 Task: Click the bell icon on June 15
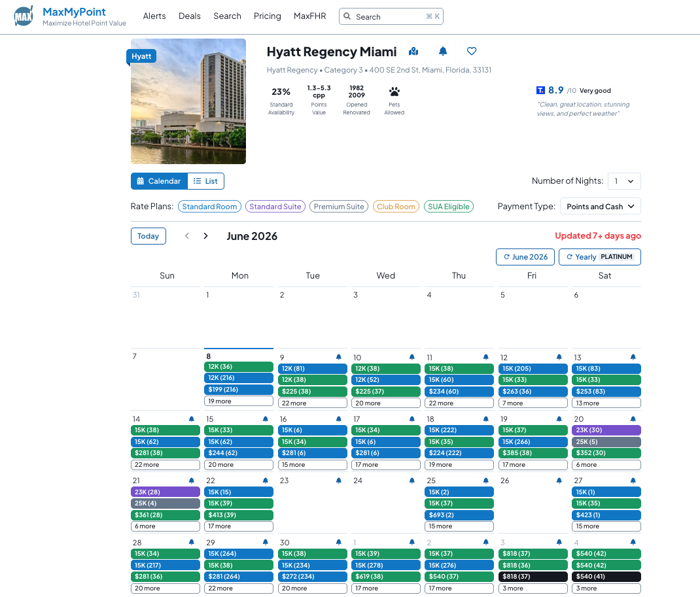(x=265, y=419)
